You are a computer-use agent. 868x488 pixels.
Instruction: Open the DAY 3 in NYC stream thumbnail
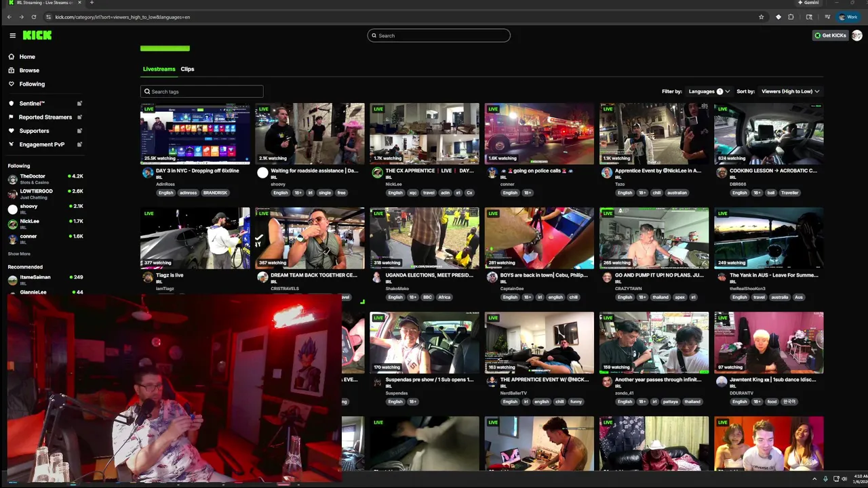[195, 134]
